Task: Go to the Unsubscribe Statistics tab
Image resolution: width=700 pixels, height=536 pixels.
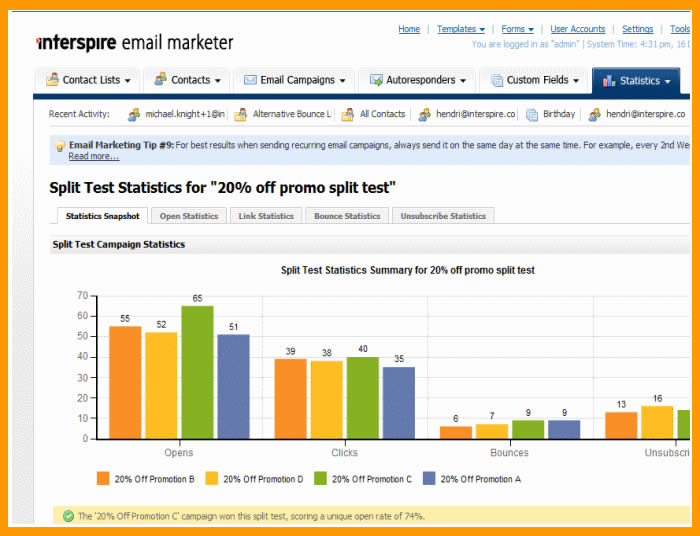Action: coord(443,216)
